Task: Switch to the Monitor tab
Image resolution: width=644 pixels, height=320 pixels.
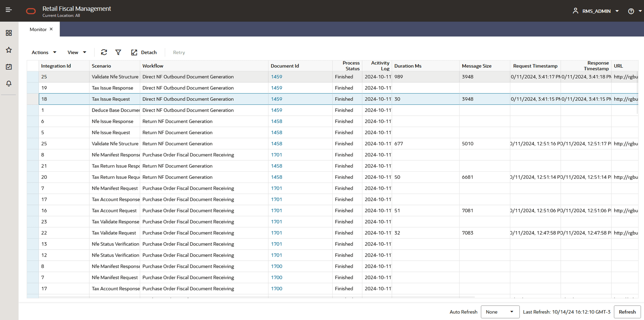Action: click(38, 29)
